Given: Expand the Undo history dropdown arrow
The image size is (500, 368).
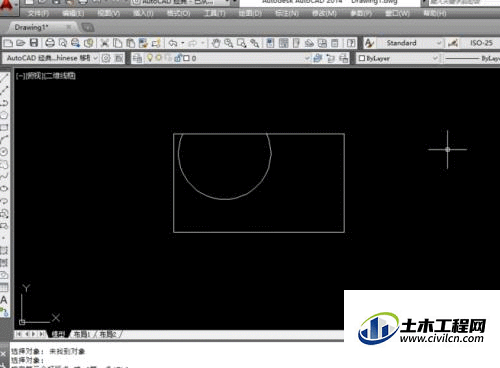Looking at the screenshot, I should pyautogui.click(x=182, y=43).
